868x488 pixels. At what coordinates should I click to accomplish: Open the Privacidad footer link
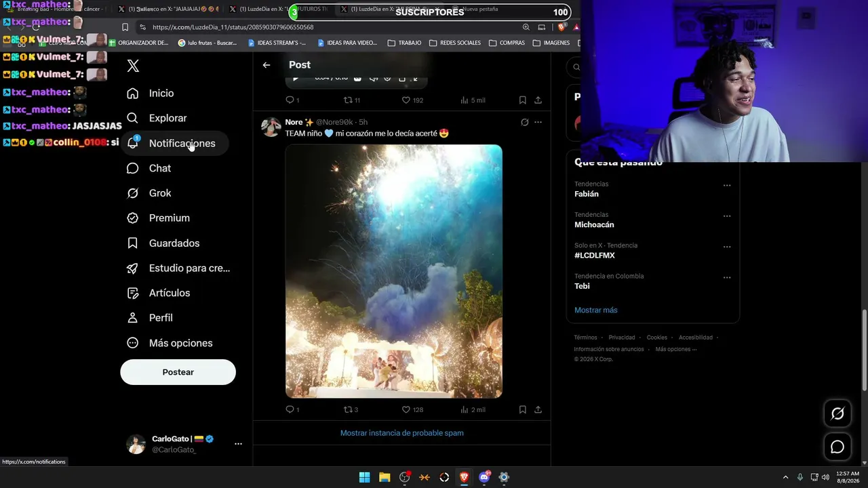pyautogui.click(x=622, y=338)
